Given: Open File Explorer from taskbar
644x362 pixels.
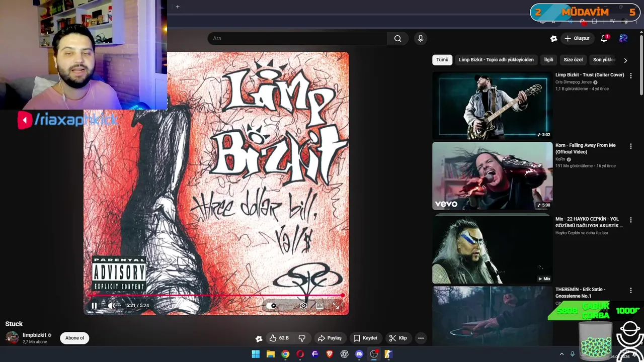Looking at the screenshot, I should point(270,354).
